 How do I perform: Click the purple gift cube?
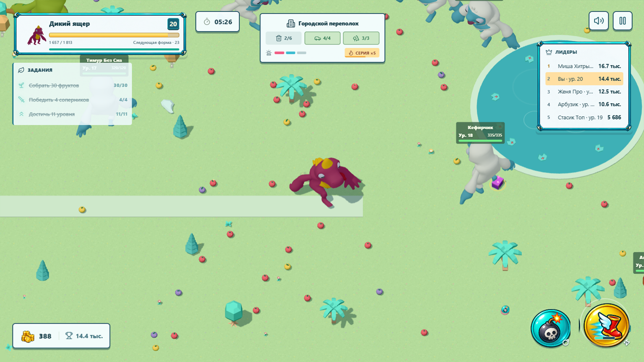pos(497,183)
